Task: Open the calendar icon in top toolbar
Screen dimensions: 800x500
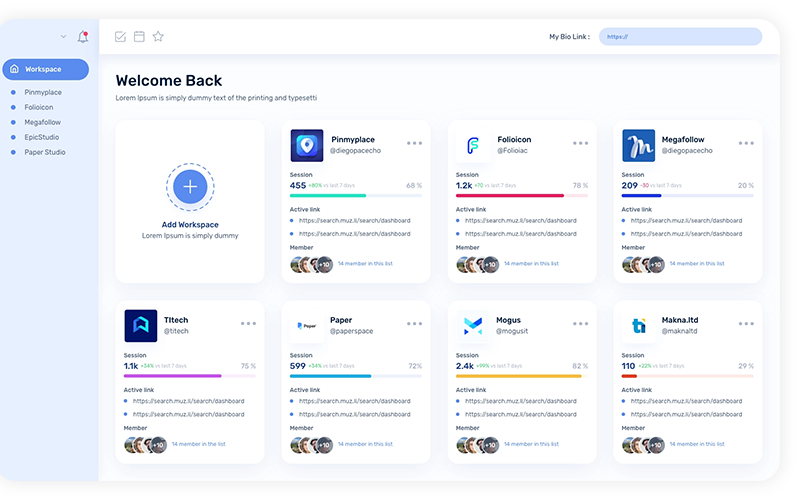Action: pyautogui.click(x=139, y=37)
